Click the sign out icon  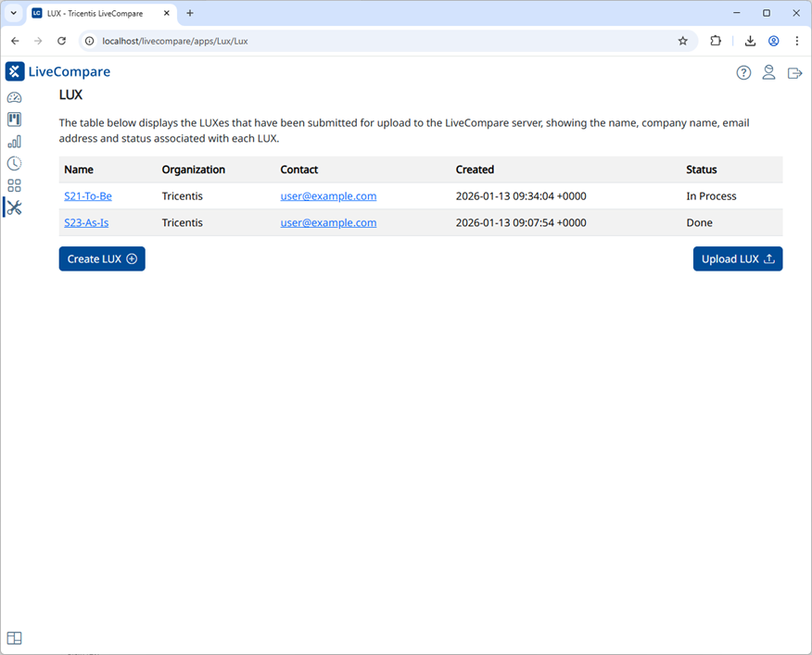click(795, 73)
